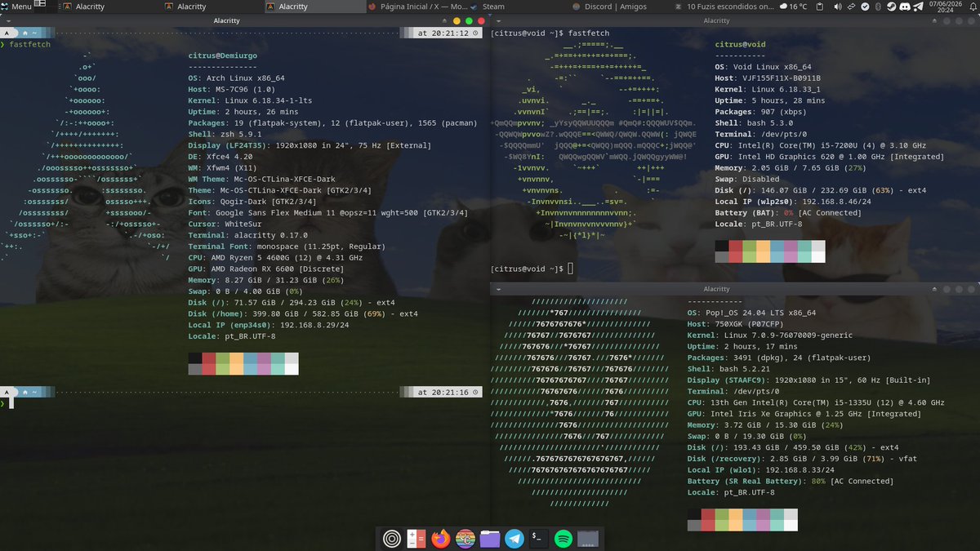This screenshot has width=980, height=551.
Task: Click the Disk (/recovery): 2.85 GiB line
Action: (x=802, y=459)
